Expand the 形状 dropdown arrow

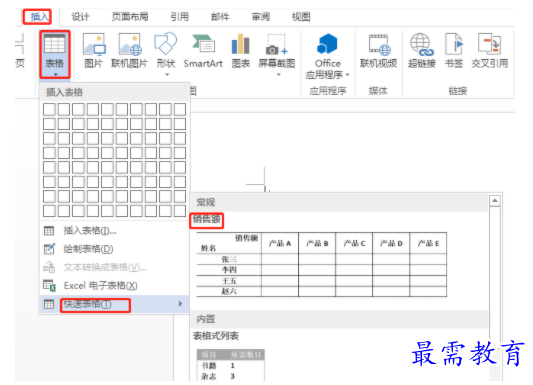click(167, 74)
